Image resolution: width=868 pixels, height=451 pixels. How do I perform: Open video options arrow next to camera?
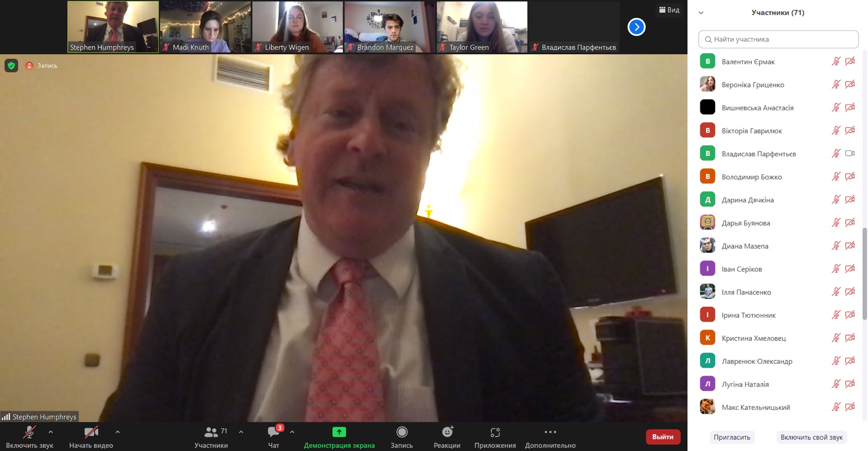tap(117, 432)
